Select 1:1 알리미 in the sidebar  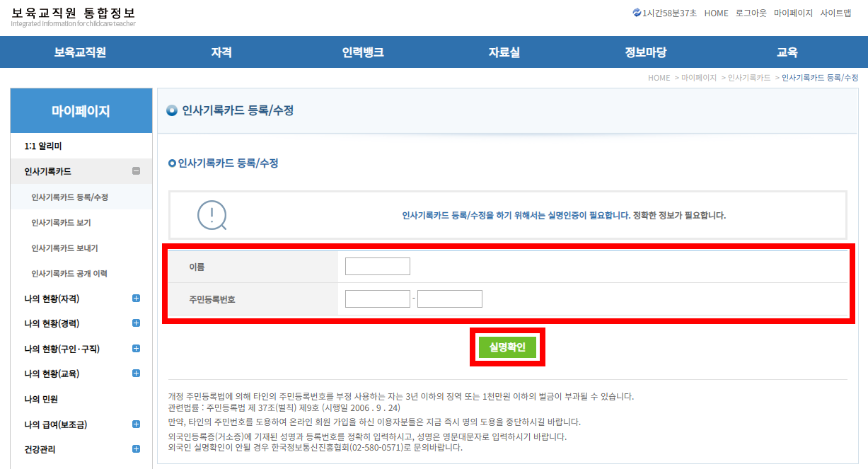pyautogui.click(x=43, y=146)
